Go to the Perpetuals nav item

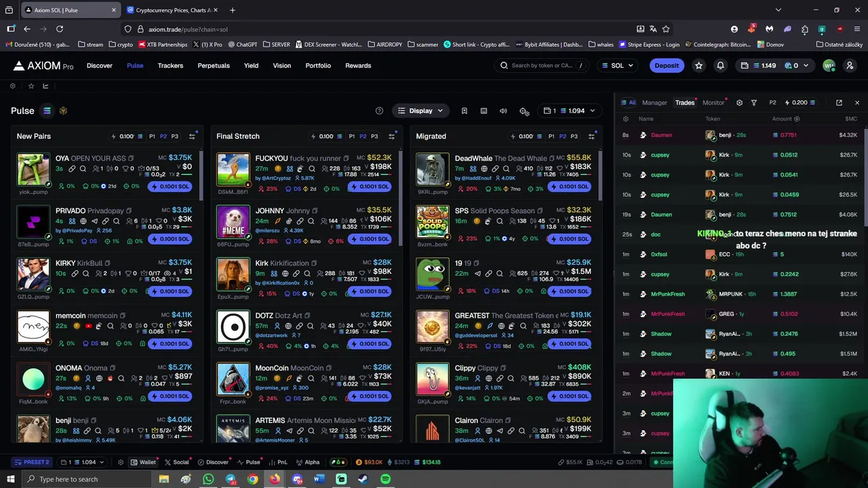pos(214,66)
